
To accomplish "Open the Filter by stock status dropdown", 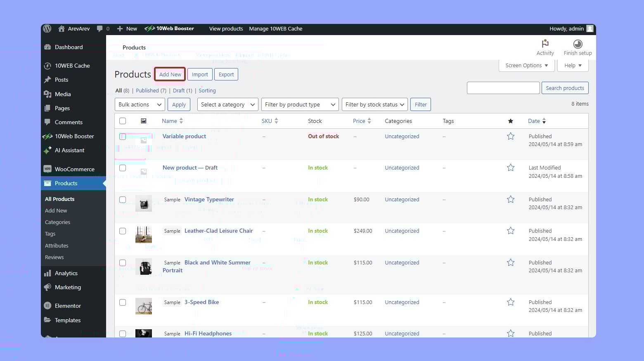I will 374,104.
